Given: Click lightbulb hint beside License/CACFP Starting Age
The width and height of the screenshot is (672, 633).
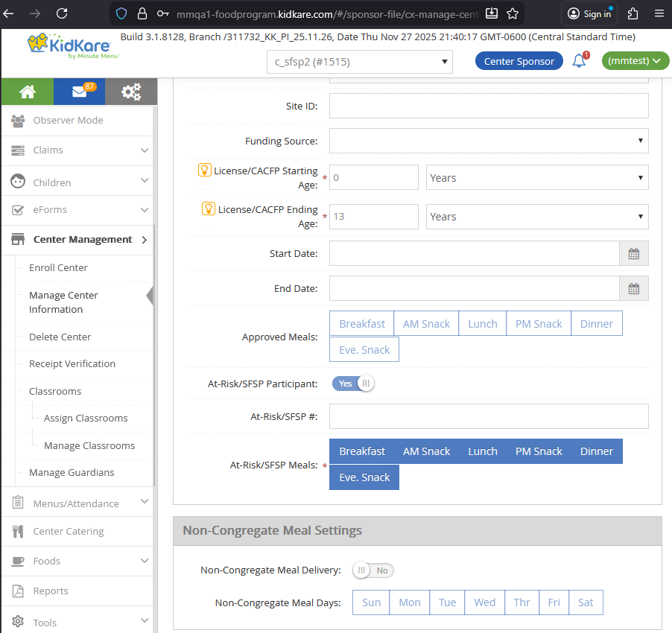Looking at the screenshot, I should (x=204, y=171).
